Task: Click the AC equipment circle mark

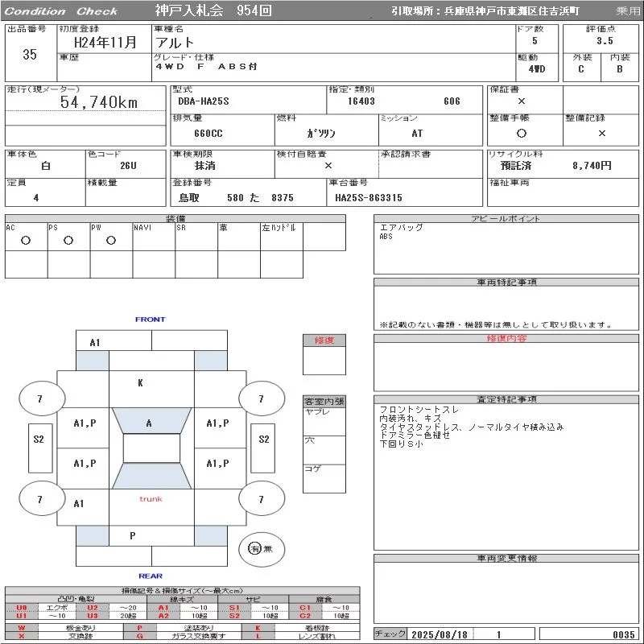Action: coord(26,240)
